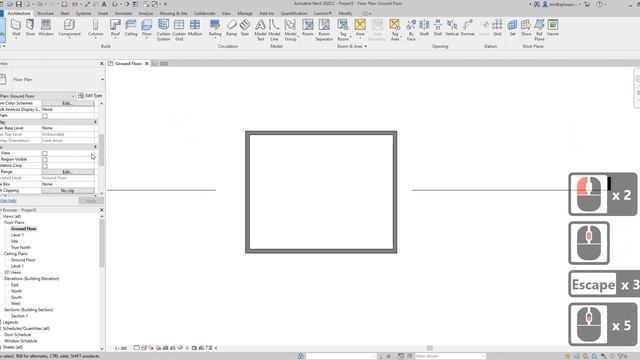
Task: Click Edit button for View Range
Action: coord(68,172)
